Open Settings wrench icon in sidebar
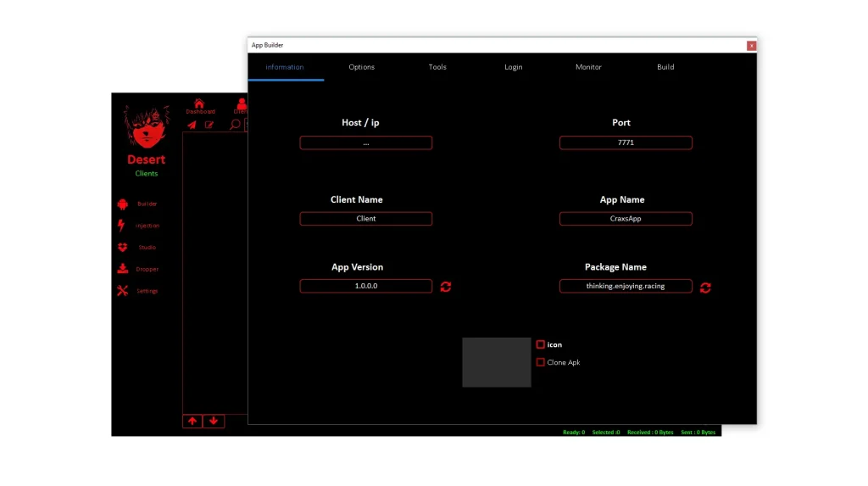The height and width of the screenshot is (486, 868). coord(122,291)
